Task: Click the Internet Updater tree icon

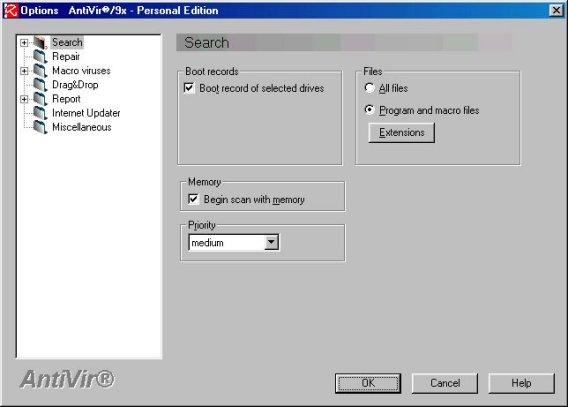Action: pos(40,113)
